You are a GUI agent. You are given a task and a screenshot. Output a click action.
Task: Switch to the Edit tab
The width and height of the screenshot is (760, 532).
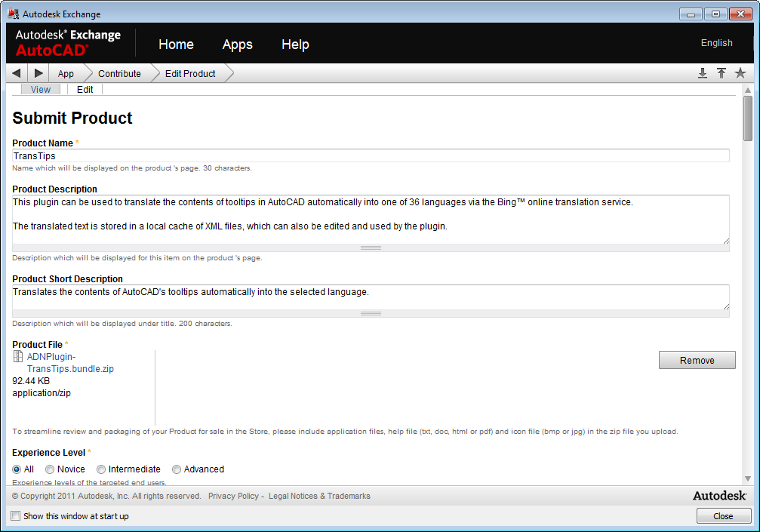[x=85, y=89]
